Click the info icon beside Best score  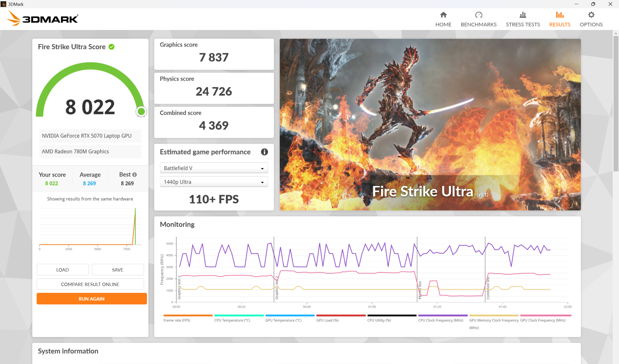coord(134,175)
